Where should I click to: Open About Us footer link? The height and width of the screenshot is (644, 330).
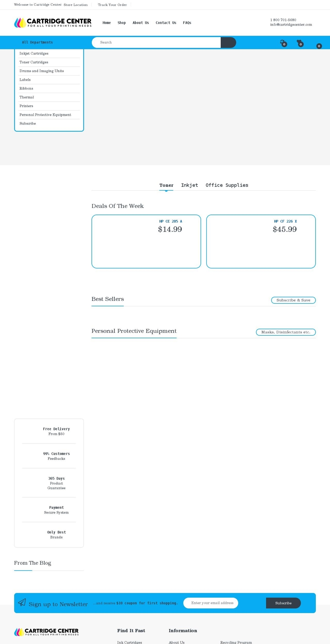coord(177,642)
